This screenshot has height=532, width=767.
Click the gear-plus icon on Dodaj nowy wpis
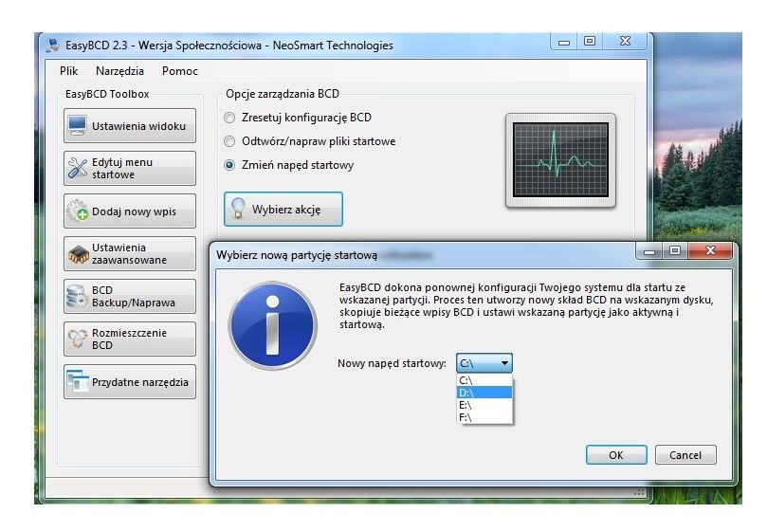pyautogui.click(x=78, y=211)
